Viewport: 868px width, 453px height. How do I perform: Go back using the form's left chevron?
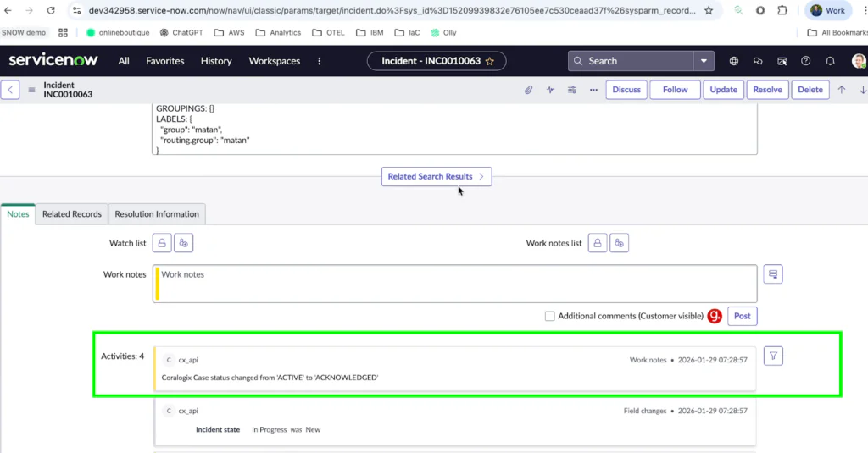point(10,90)
